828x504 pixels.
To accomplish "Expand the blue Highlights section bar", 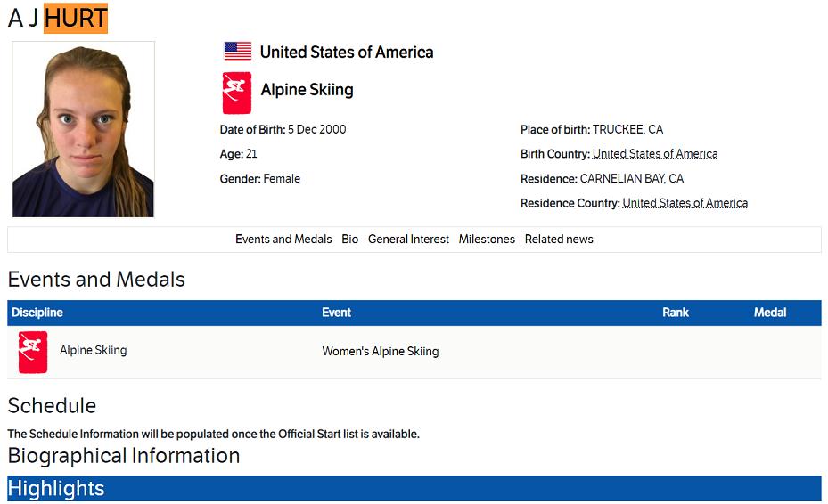I will (x=414, y=489).
